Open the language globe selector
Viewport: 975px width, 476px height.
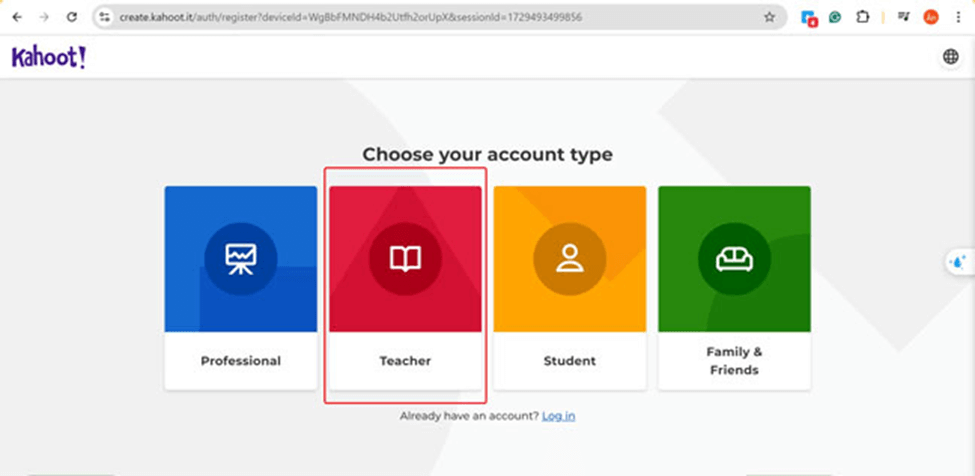(x=951, y=57)
